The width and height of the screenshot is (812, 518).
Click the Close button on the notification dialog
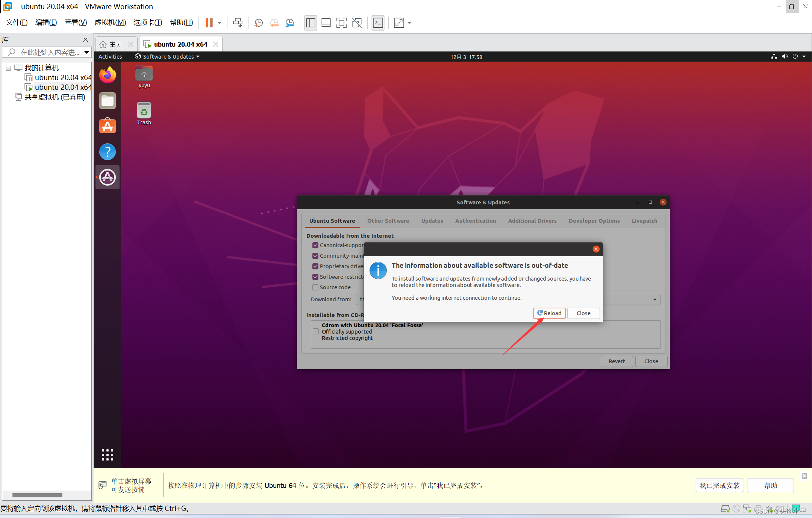pos(583,313)
